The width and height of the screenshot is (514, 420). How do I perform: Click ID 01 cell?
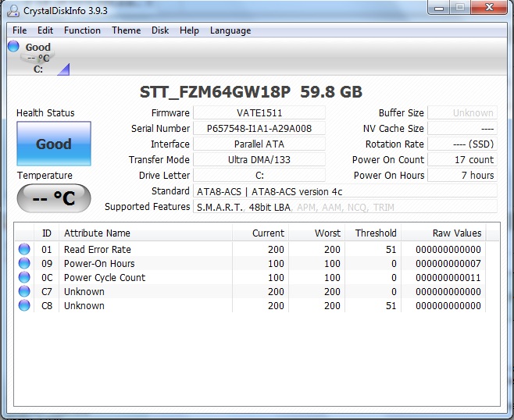pos(47,249)
